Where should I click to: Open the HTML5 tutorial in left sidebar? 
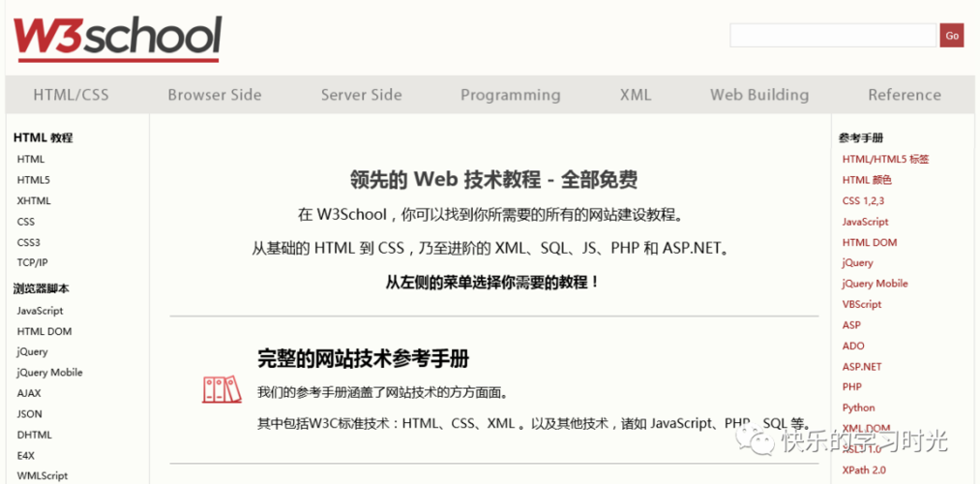(33, 180)
